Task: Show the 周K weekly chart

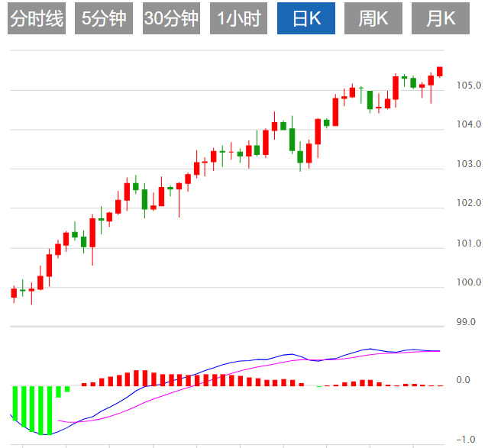Action: coord(373,18)
